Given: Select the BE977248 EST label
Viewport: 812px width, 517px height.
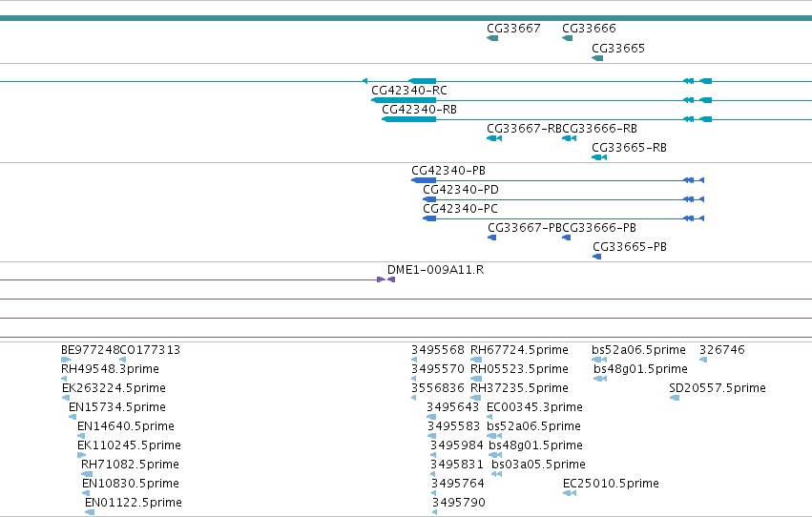Looking at the screenshot, I should click(x=90, y=350).
